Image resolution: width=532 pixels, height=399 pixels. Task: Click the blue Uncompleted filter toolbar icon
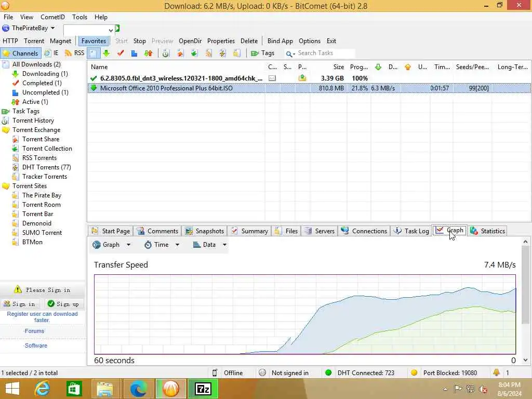[x=134, y=54]
